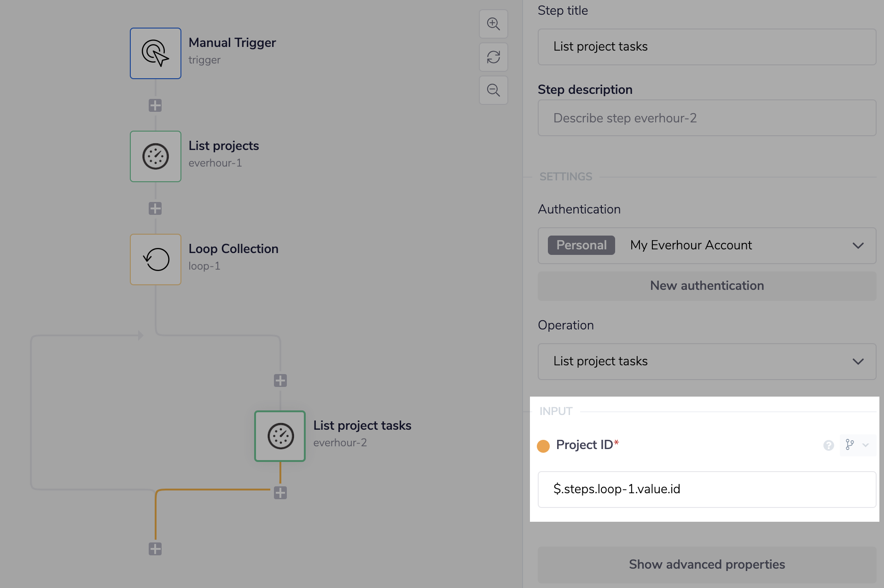Click the Project ID help question icon
Screen dimensions: 884x588
click(829, 445)
